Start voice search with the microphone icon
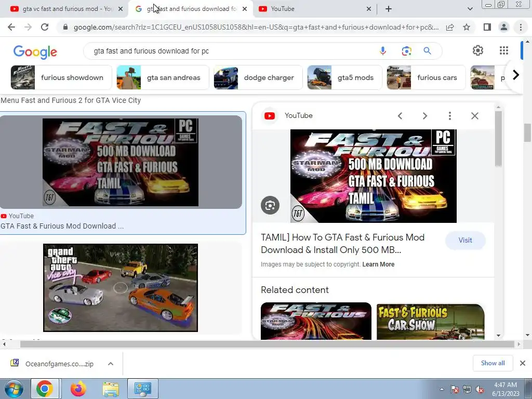532x399 pixels. tap(383, 51)
